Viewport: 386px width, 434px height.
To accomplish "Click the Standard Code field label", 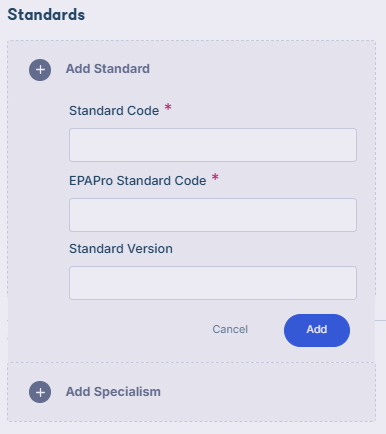I will [x=114, y=111].
